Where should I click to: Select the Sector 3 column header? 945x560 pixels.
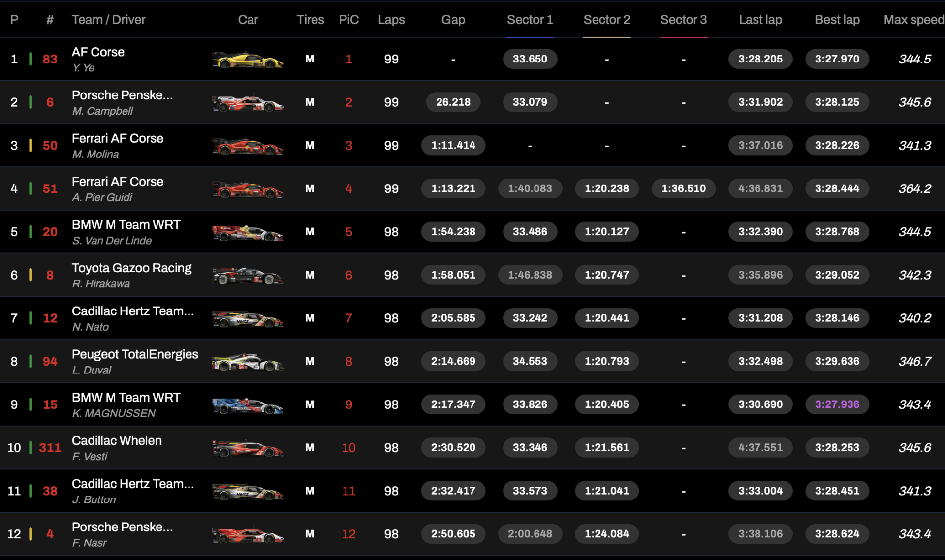tap(683, 20)
